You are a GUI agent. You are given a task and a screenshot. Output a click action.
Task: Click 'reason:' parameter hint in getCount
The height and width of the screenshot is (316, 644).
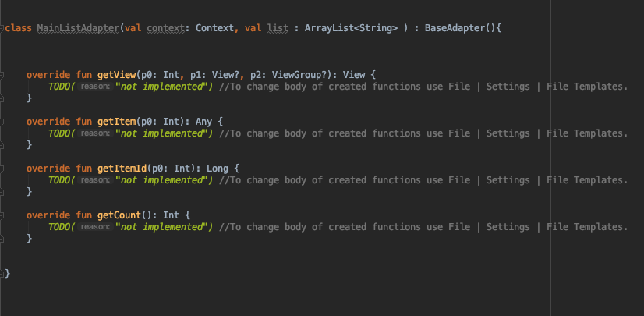pos(95,227)
